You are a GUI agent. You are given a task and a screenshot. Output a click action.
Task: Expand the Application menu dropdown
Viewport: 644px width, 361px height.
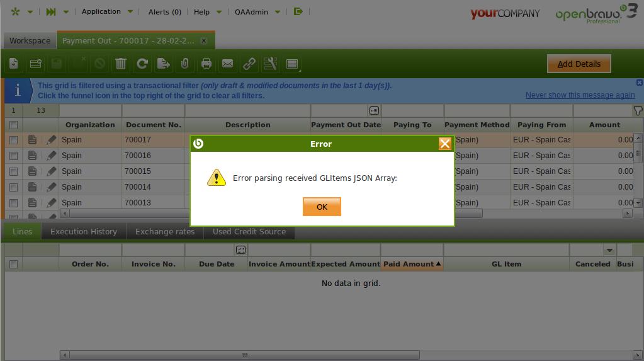pos(107,11)
